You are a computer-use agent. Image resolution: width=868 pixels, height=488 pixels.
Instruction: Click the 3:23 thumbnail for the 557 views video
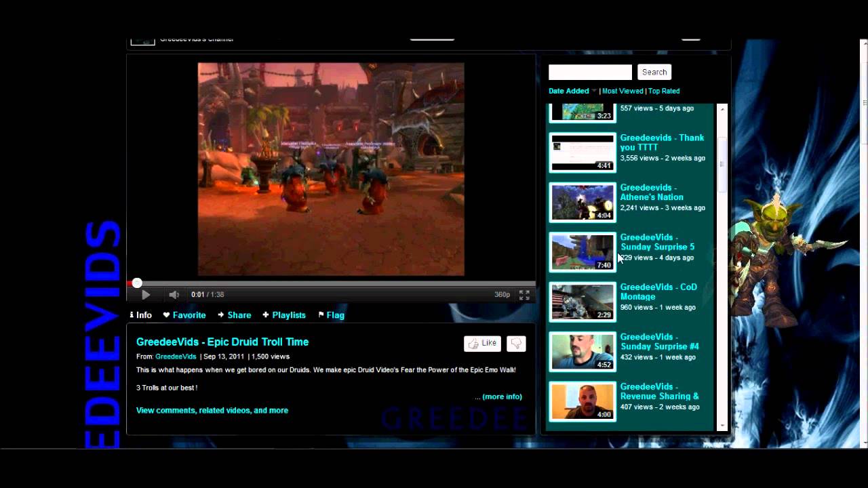click(583, 113)
